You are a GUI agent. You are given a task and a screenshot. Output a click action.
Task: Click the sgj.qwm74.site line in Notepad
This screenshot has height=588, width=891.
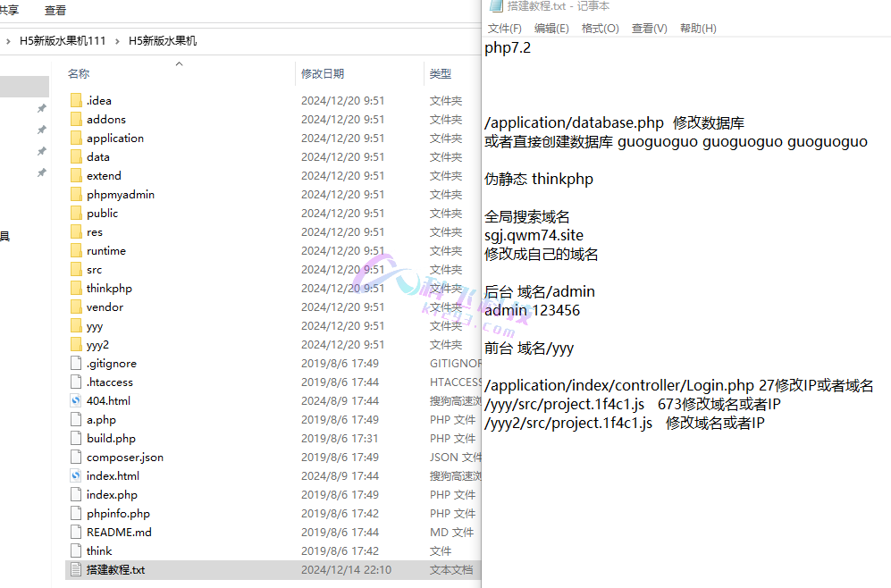pyautogui.click(x=534, y=235)
